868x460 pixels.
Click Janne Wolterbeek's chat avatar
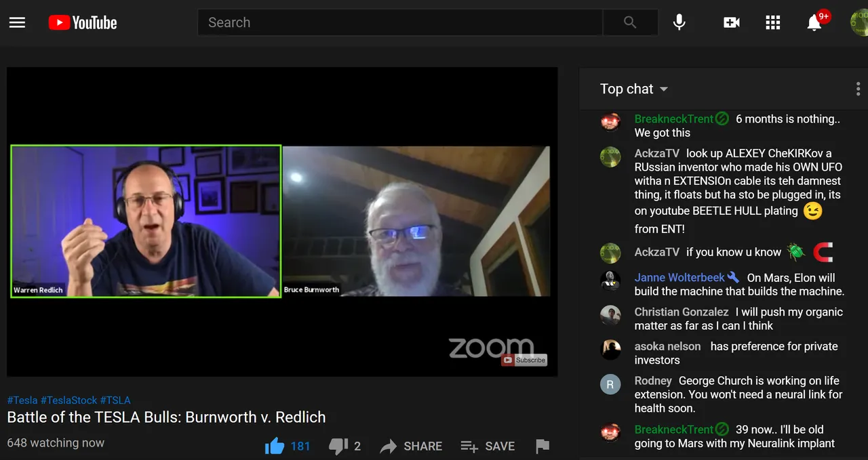pyautogui.click(x=610, y=280)
